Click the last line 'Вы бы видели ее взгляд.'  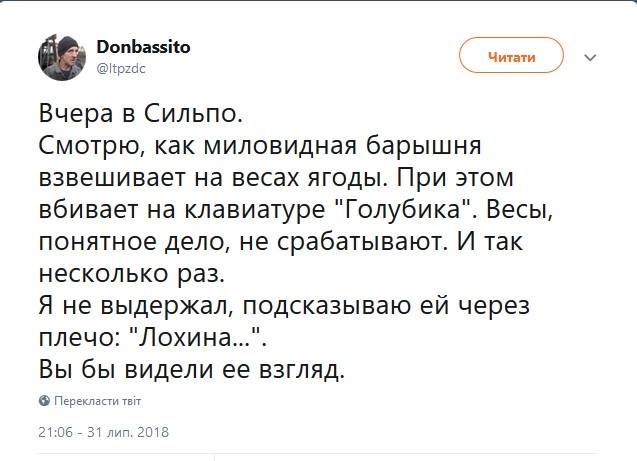click(x=192, y=370)
